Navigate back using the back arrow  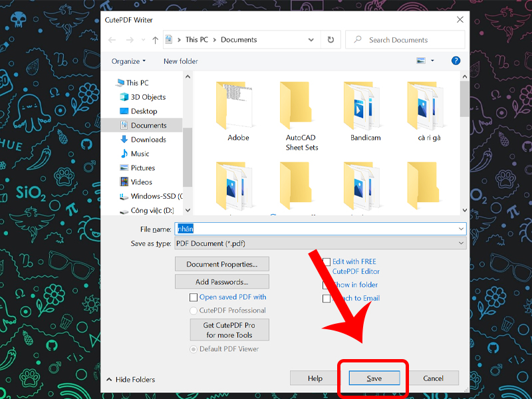[x=112, y=39]
